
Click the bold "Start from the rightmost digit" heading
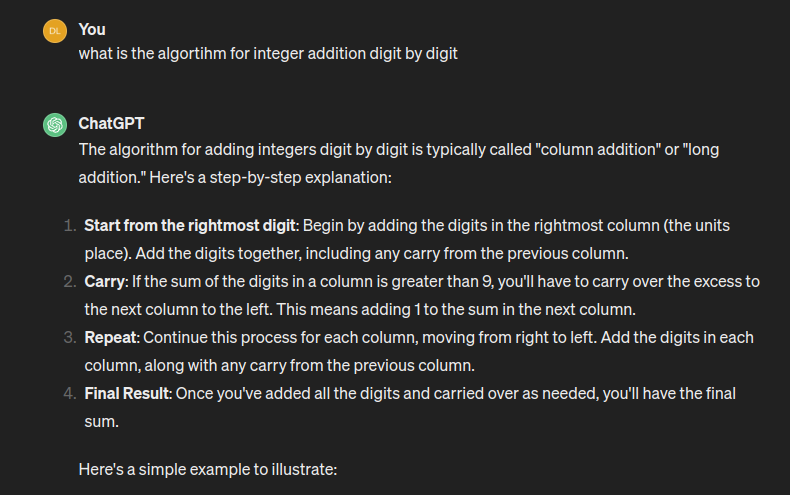[x=189, y=226]
